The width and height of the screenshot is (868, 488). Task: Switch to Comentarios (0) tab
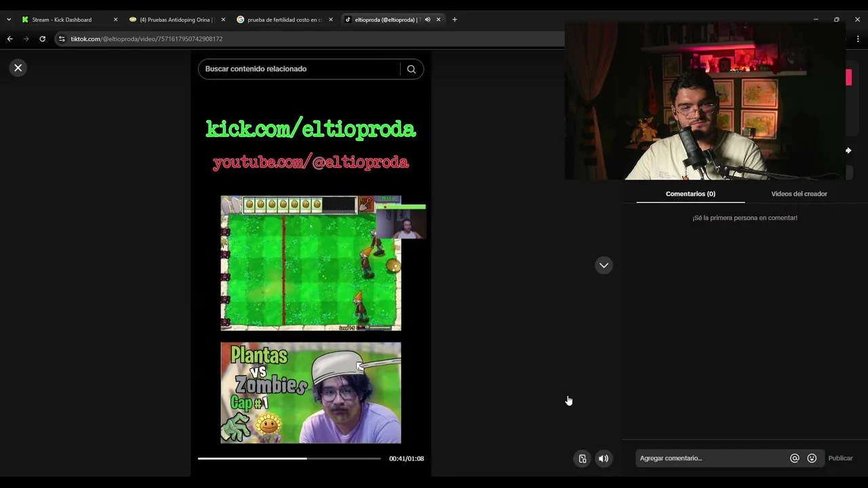690,194
